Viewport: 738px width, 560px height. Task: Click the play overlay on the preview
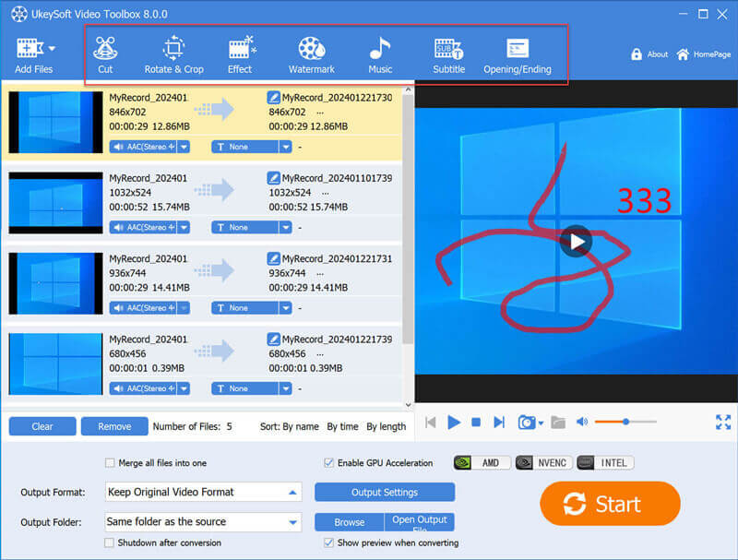pyautogui.click(x=576, y=242)
